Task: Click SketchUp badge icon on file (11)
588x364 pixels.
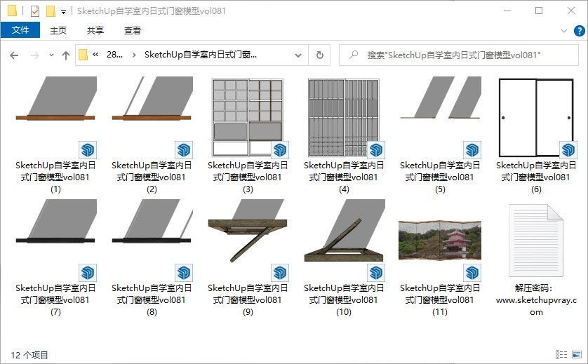Action: pos(472,273)
